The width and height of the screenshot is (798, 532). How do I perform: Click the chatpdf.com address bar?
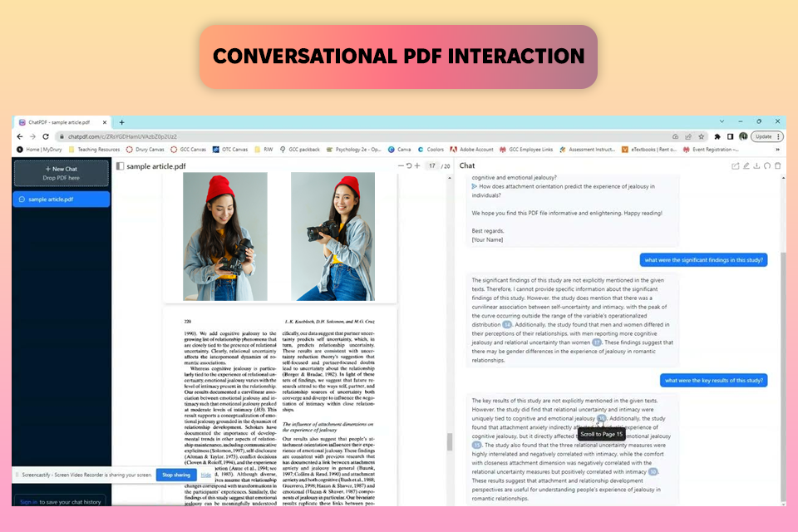pos(357,136)
